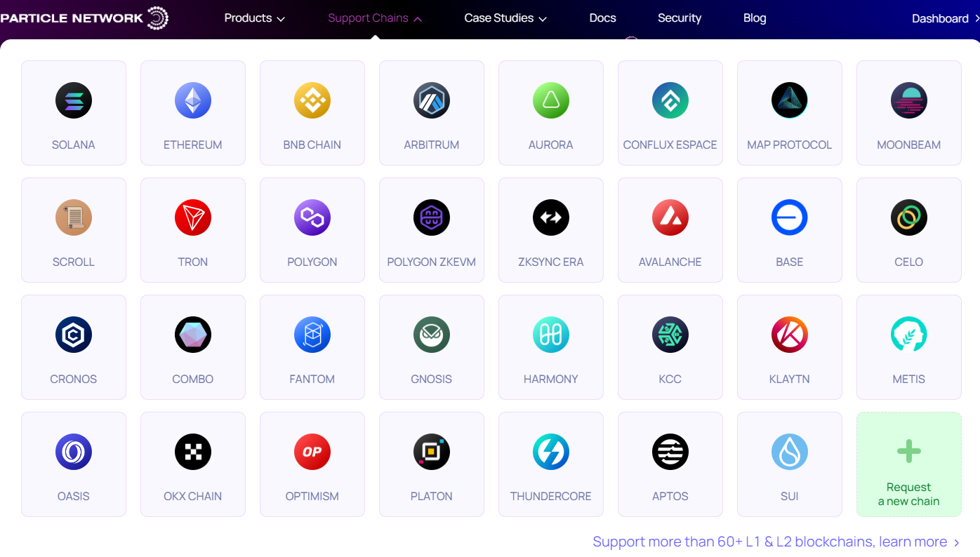980x557 pixels.
Task: Click the red OP Optimism logo
Action: tap(312, 452)
